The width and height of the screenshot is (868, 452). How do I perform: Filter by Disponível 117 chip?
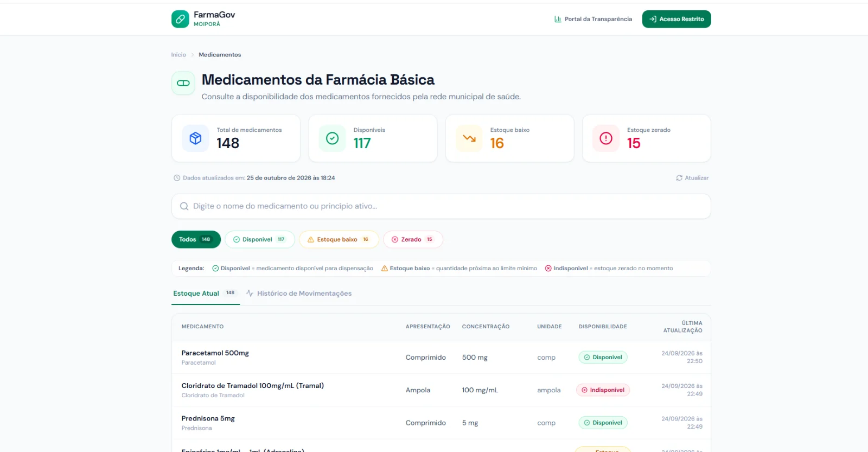click(x=260, y=239)
